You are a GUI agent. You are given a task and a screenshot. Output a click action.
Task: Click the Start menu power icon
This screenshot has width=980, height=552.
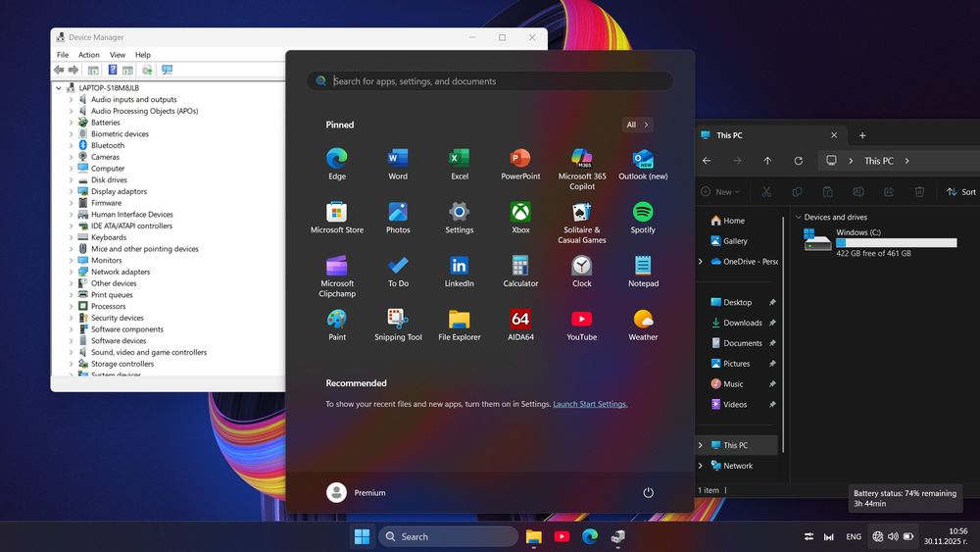648,492
